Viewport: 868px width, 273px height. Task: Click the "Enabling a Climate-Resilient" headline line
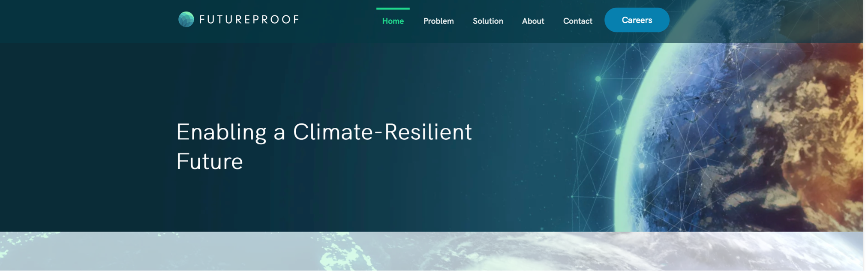324,132
